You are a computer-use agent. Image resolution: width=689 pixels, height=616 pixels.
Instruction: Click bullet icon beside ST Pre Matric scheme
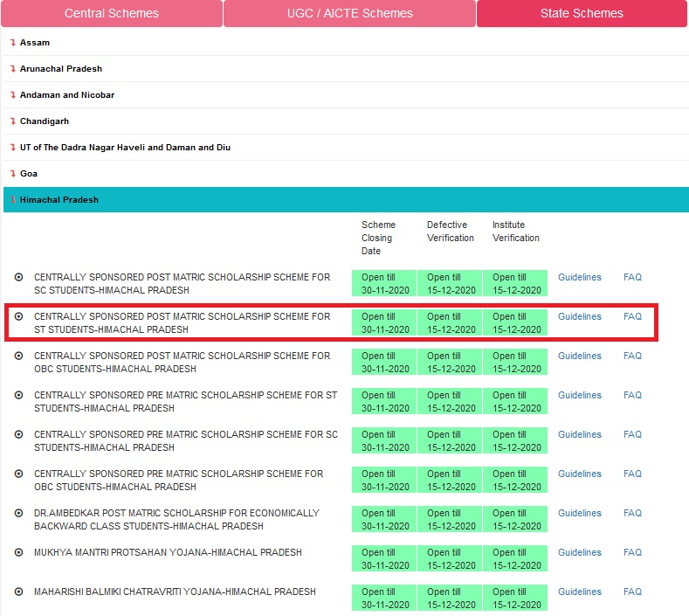18,395
